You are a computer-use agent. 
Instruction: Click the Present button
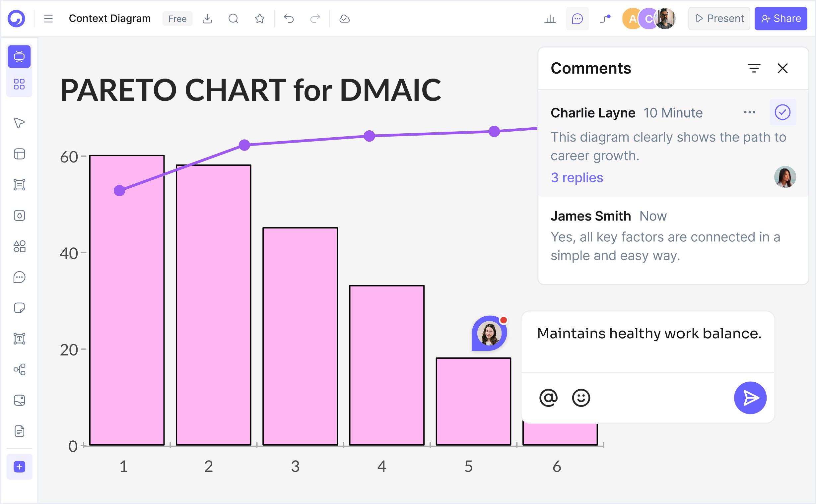pyautogui.click(x=719, y=19)
